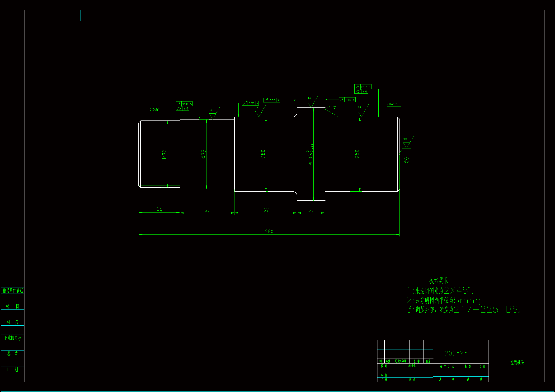Click the datum A circle symbol
Screen dimensions: 555x392
click(x=406, y=160)
